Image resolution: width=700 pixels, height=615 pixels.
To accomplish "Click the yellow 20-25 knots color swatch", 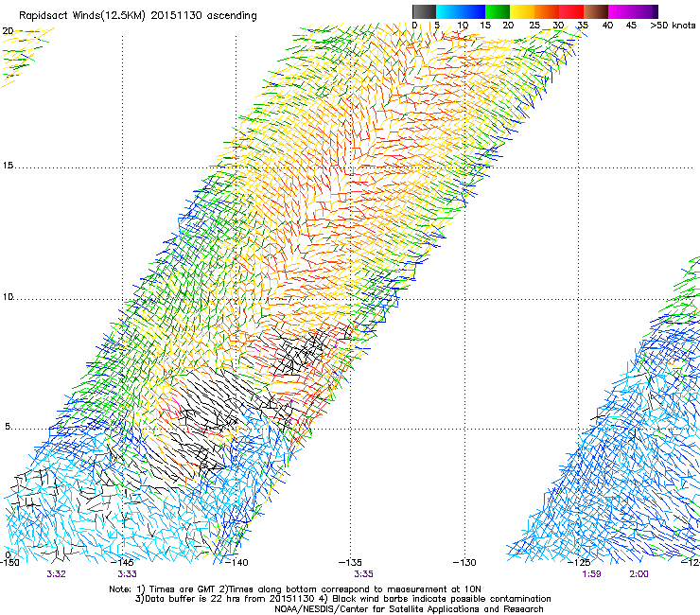I will tap(522, 11).
